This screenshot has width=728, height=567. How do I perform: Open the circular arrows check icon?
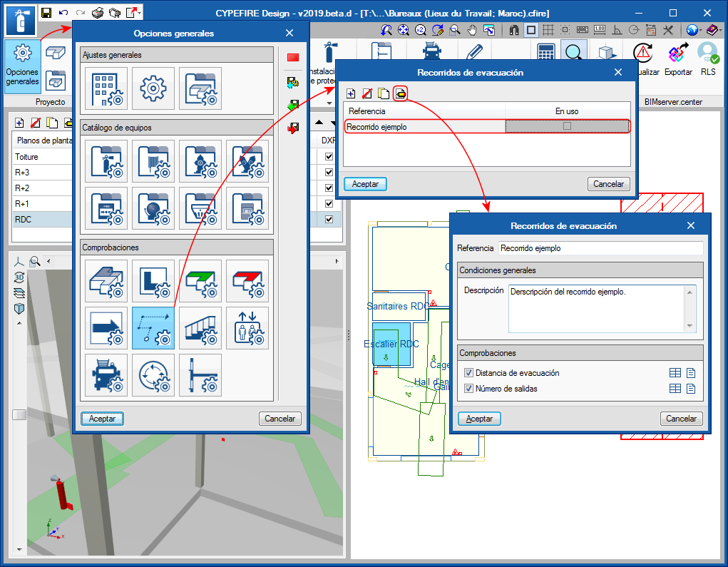153,375
